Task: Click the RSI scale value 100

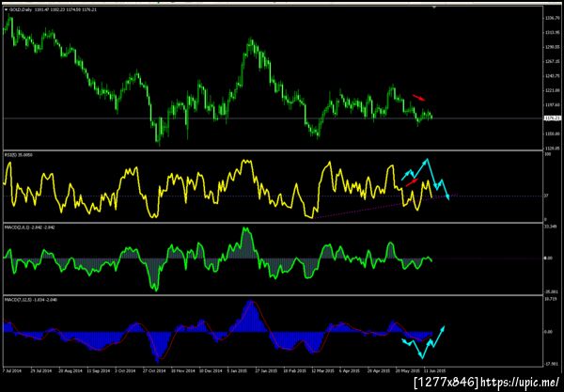Action: 548,154
